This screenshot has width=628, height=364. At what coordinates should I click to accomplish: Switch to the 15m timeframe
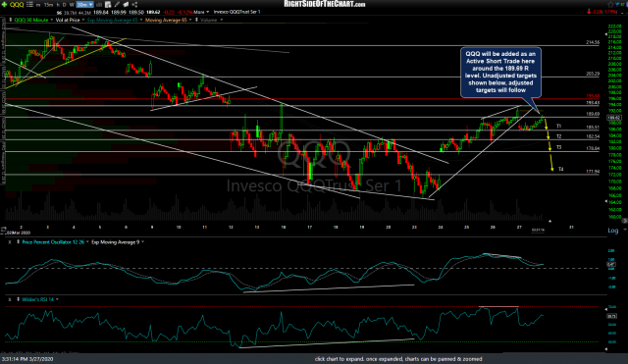point(48,5)
